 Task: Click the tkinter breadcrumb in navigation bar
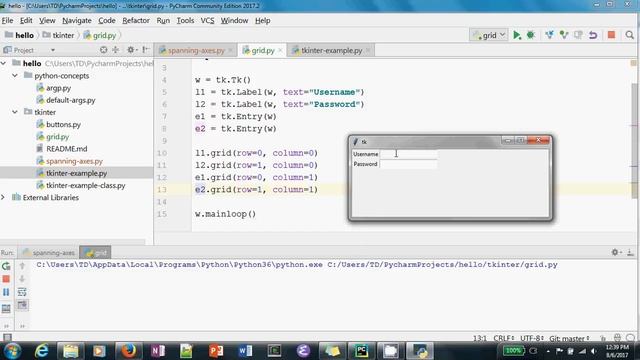point(59,35)
